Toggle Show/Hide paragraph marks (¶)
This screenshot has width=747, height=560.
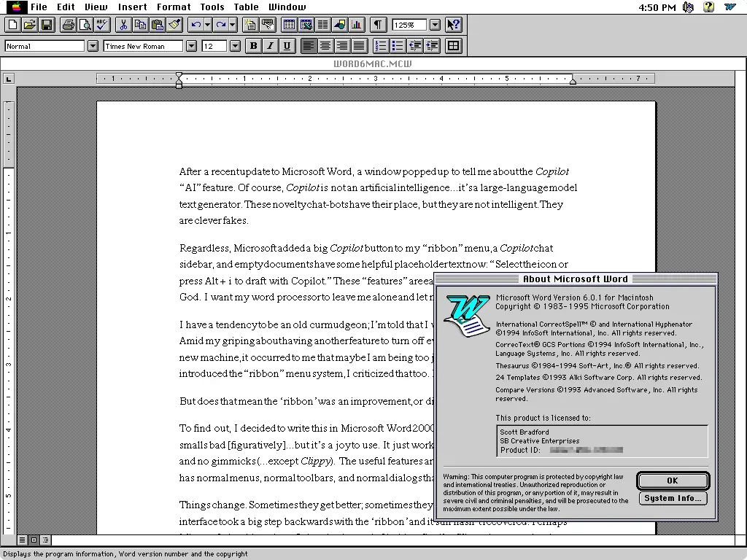(377, 25)
